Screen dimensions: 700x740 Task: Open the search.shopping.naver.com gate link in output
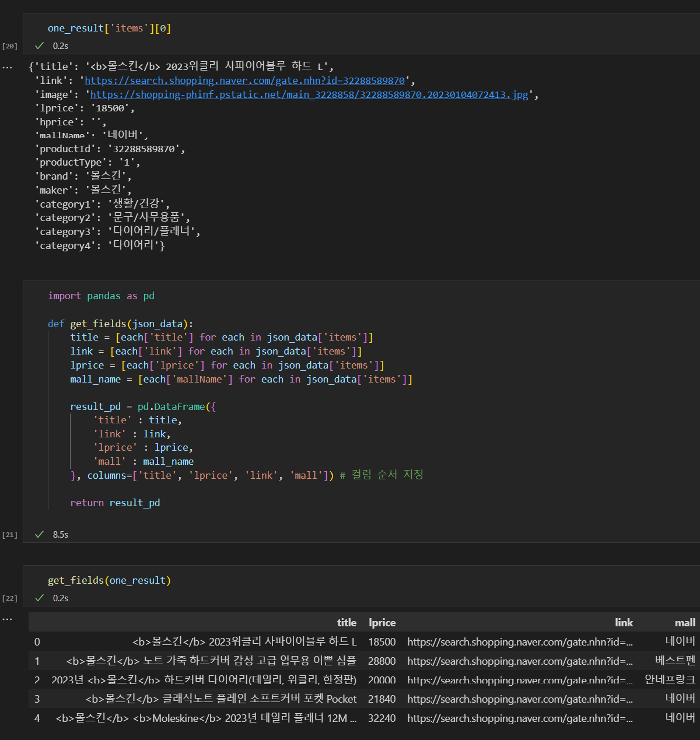tap(244, 80)
